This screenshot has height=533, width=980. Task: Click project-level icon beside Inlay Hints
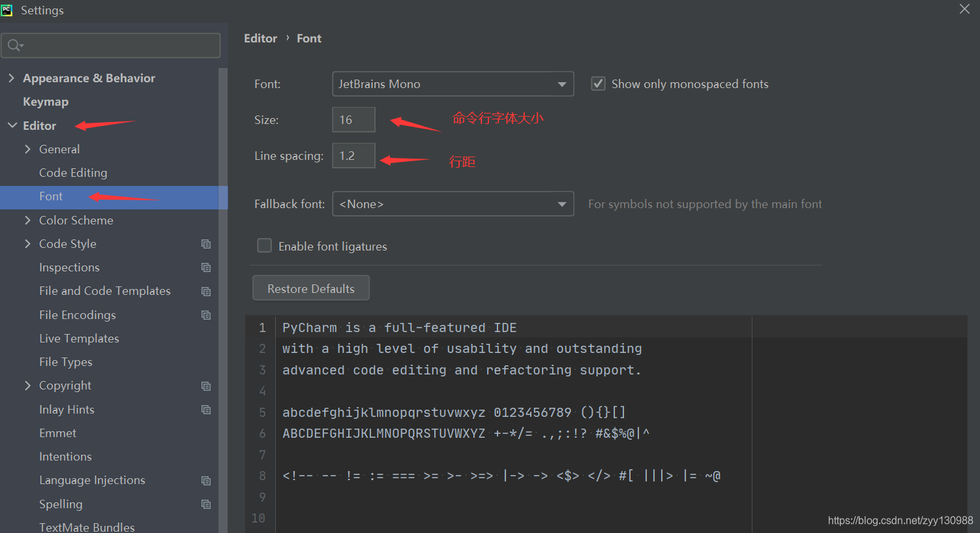(206, 410)
